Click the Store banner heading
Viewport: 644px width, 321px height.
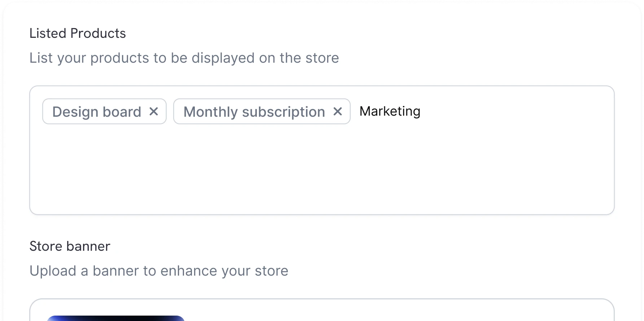[70, 246]
